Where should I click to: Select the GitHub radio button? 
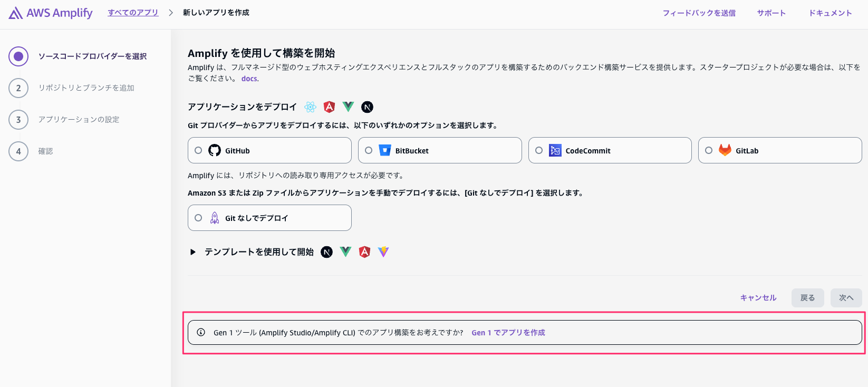pos(198,150)
